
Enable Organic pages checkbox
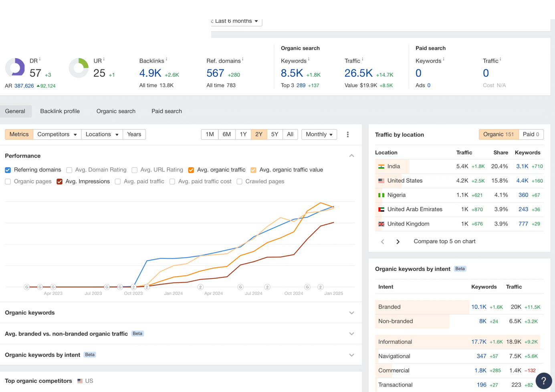(x=8, y=182)
